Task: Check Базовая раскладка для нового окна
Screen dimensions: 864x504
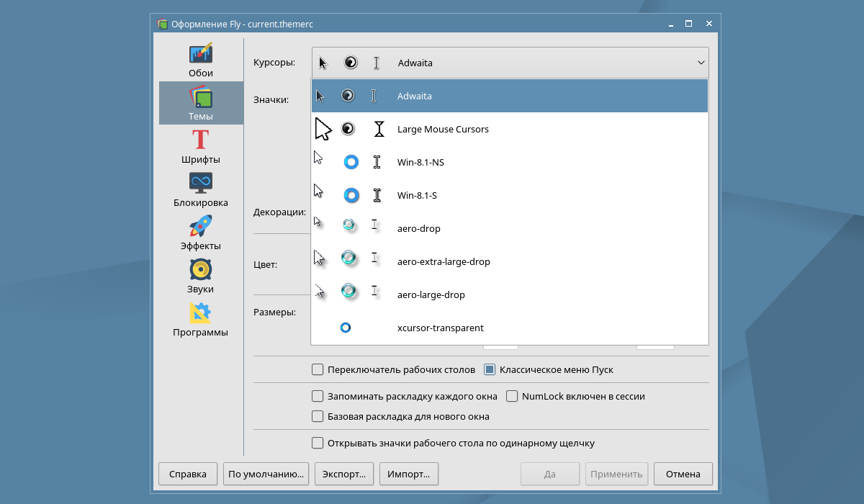Action: [318, 416]
